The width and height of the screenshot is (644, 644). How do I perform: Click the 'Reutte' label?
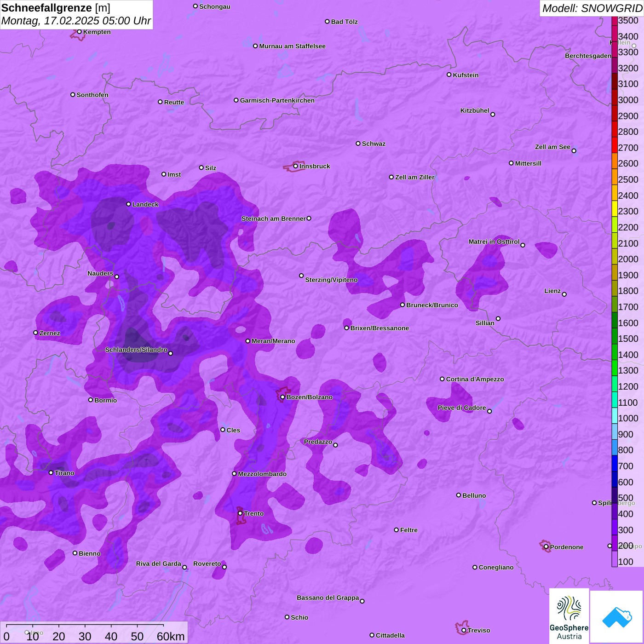[174, 102]
